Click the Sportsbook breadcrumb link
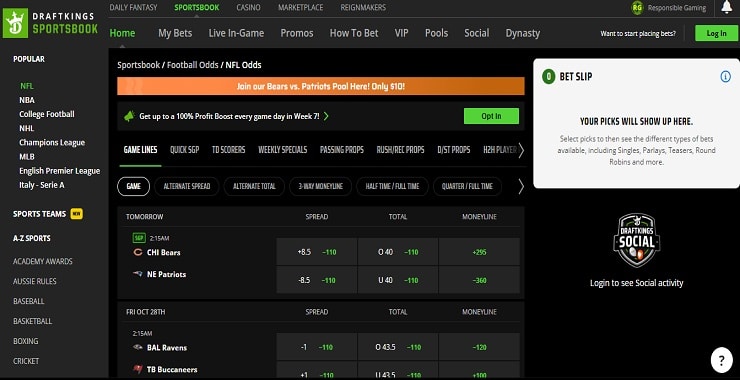Screen dimensions: 740x380 coord(139,65)
